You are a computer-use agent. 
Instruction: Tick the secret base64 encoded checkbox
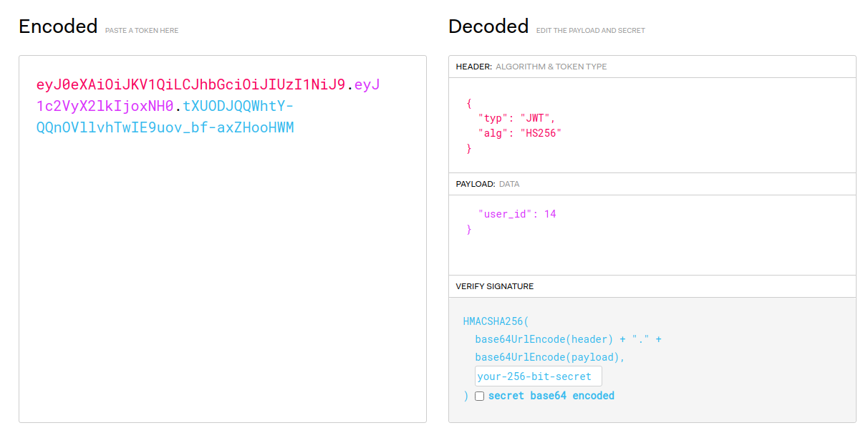click(x=479, y=396)
